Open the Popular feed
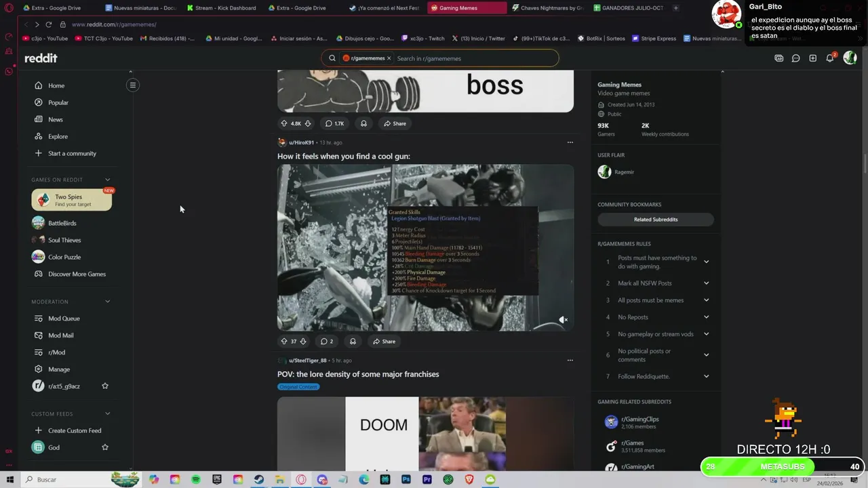The image size is (868, 488). point(58,102)
